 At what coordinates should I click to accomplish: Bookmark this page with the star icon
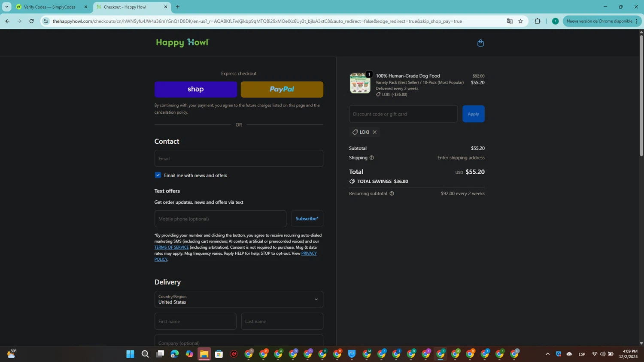[x=520, y=21]
